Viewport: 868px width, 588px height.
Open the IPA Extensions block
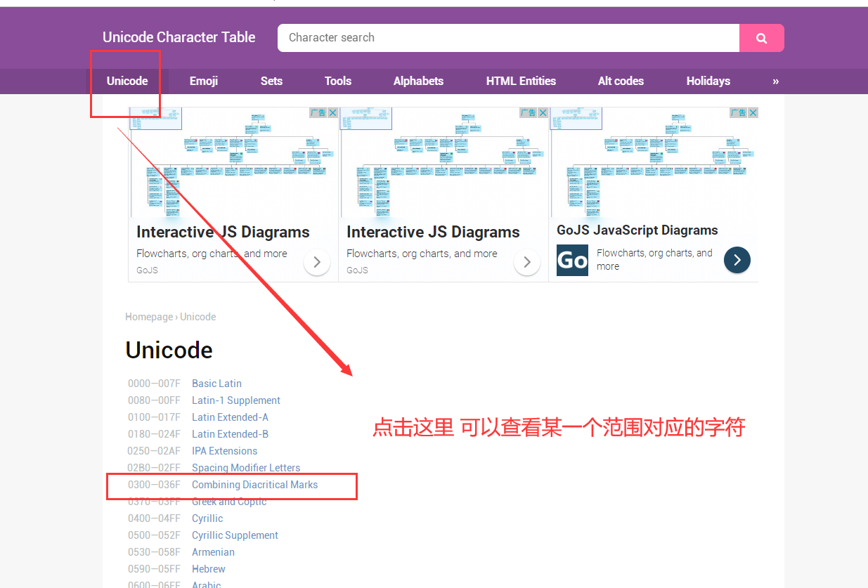click(225, 451)
